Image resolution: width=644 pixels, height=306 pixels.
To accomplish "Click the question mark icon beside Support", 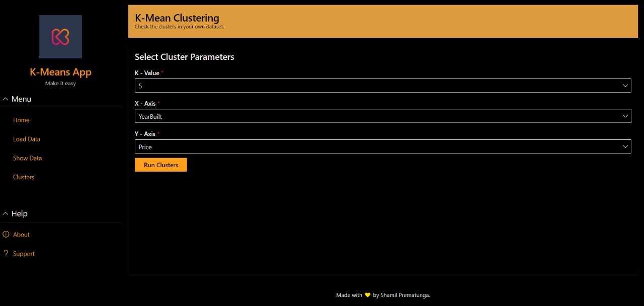I will (x=6, y=253).
